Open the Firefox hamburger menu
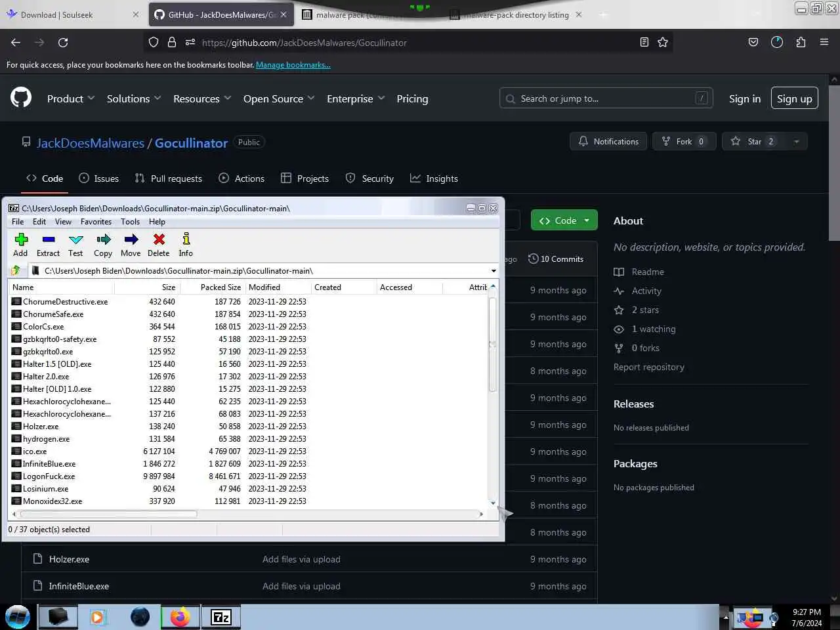Screen dimensions: 840x630 click(x=824, y=42)
